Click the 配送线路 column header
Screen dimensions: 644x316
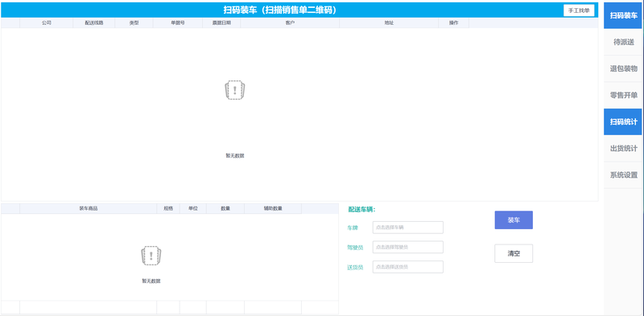coord(94,23)
